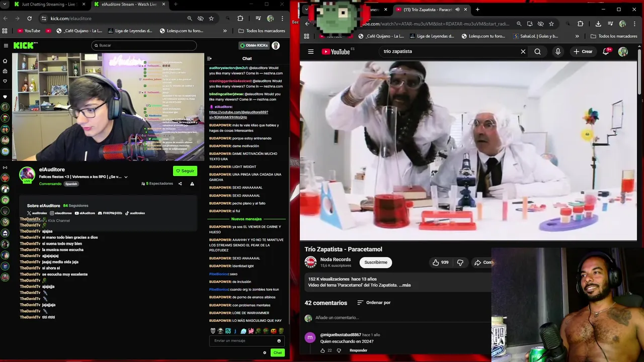Viewport: 644px width, 362px height.
Task: Click the 'Spanish' language tag
Action: 71,184
